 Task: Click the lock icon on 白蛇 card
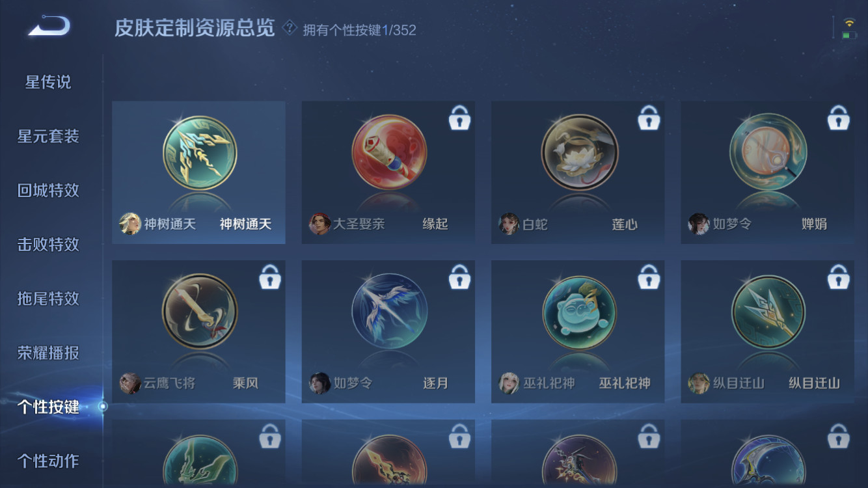pos(649,118)
